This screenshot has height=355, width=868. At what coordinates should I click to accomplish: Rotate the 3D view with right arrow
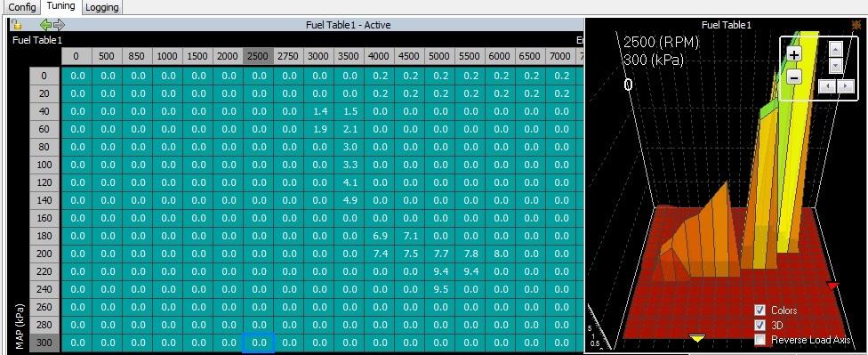point(845,85)
